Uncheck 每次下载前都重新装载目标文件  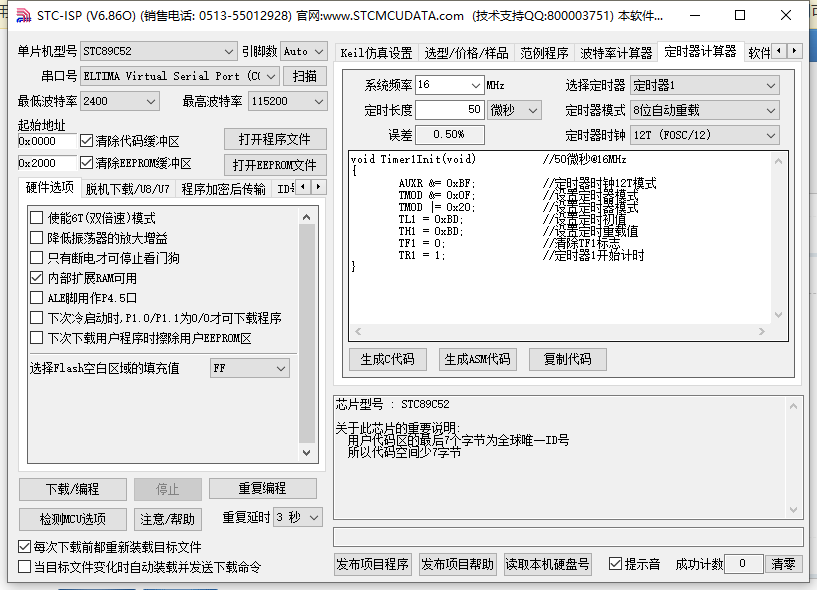(24, 547)
